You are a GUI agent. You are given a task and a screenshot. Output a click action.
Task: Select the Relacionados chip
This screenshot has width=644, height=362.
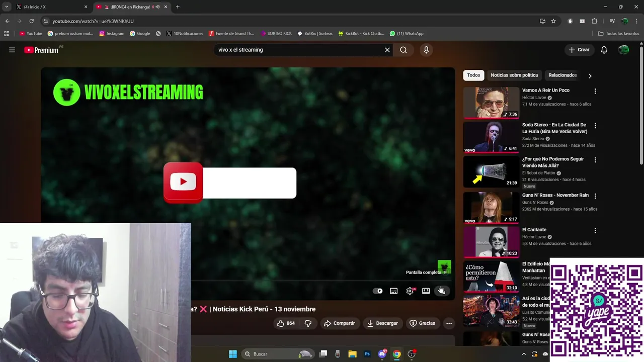point(562,75)
